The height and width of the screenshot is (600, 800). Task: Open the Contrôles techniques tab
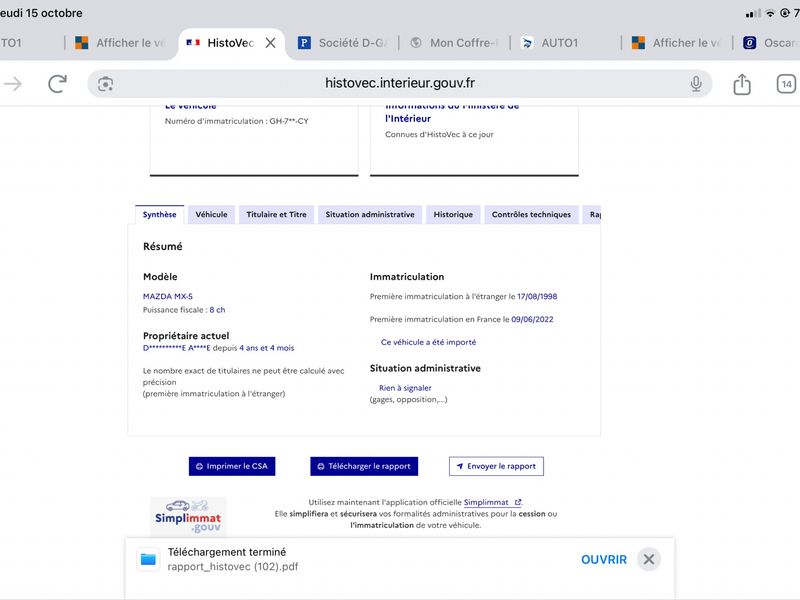[531, 215]
